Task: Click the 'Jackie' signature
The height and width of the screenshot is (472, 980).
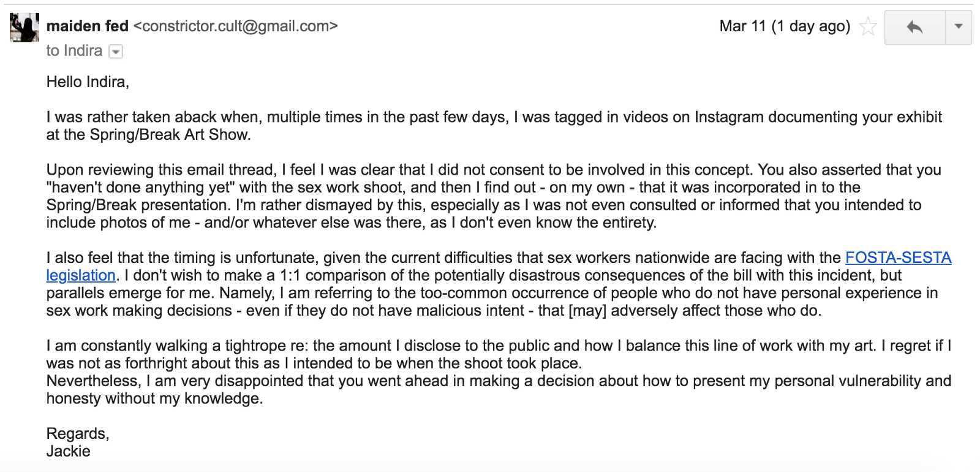Action: [x=69, y=452]
